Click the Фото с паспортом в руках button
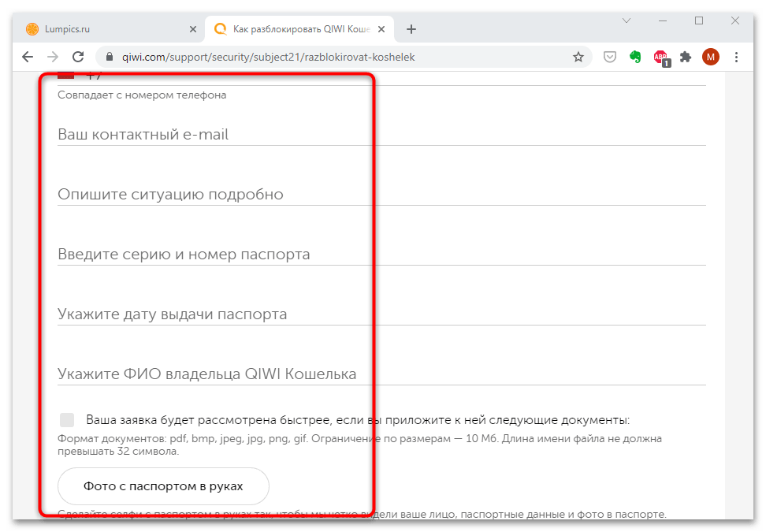The width and height of the screenshot is (766, 532). pos(163,486)
